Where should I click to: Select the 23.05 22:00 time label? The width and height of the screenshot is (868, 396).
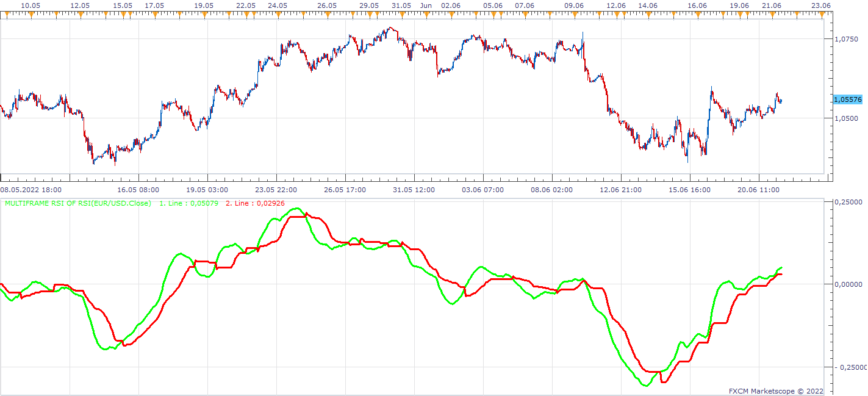coord(276,190)
